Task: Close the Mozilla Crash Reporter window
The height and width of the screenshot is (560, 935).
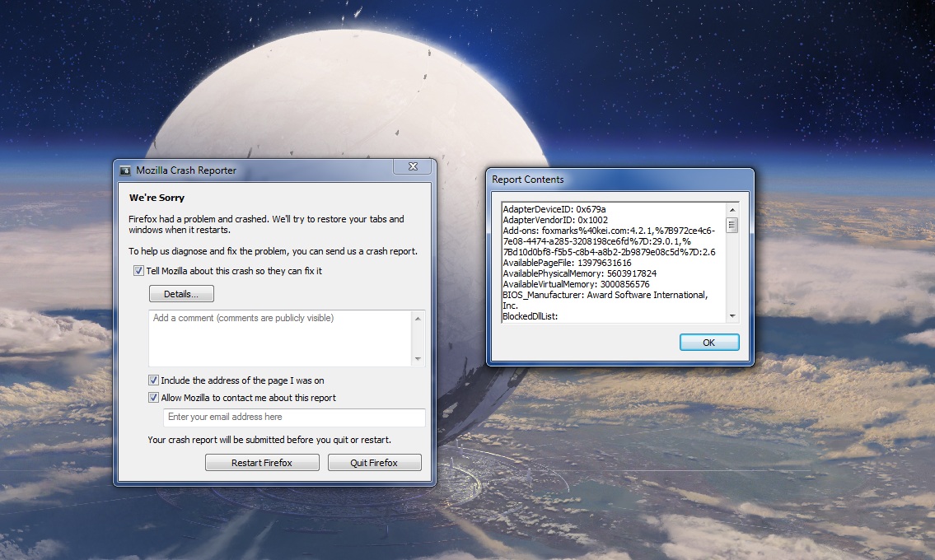Action: pos(413,166)
